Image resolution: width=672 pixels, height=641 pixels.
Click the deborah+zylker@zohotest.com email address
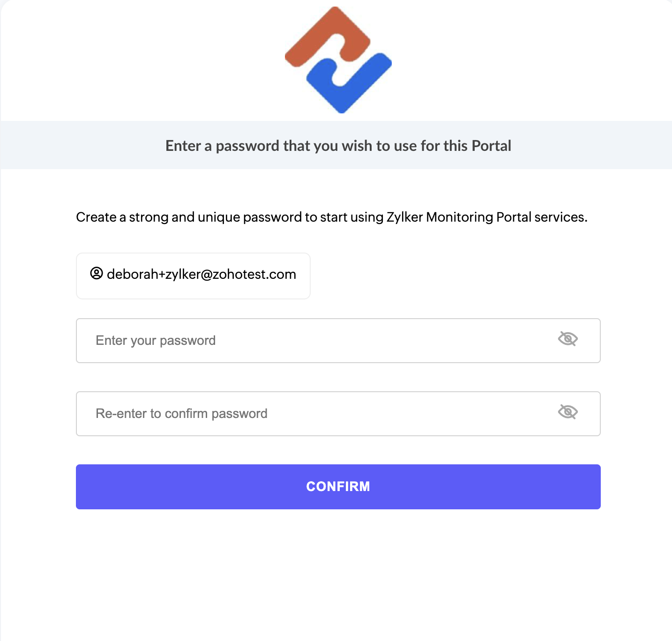[202, 275]
